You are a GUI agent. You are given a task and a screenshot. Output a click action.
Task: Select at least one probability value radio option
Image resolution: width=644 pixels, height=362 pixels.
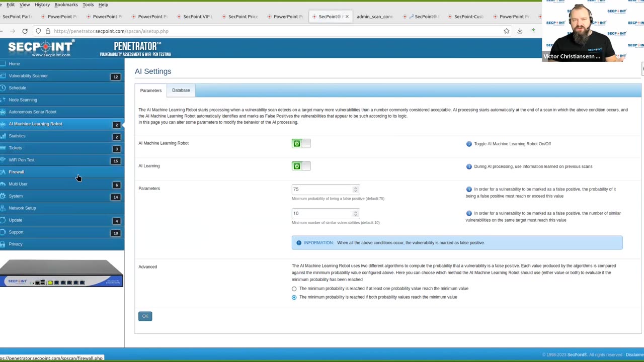294,289
